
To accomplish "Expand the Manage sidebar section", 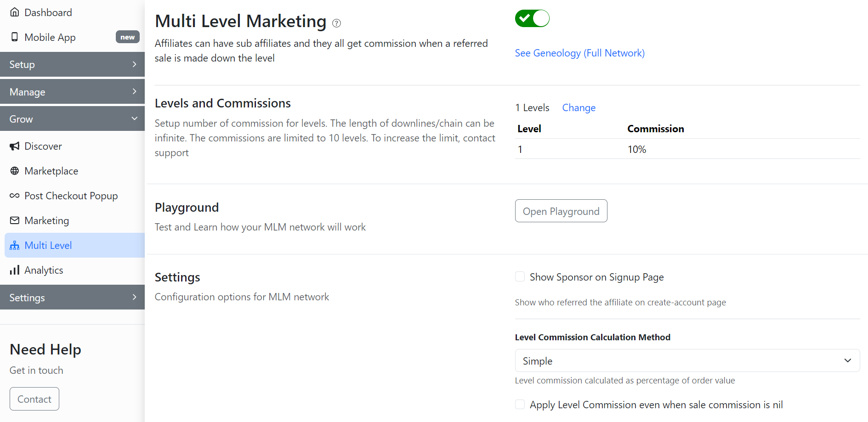I will [x=72, y=92].
